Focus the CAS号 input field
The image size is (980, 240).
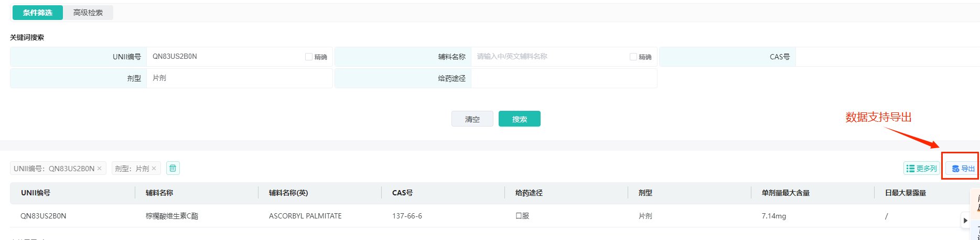click(887, 57)
